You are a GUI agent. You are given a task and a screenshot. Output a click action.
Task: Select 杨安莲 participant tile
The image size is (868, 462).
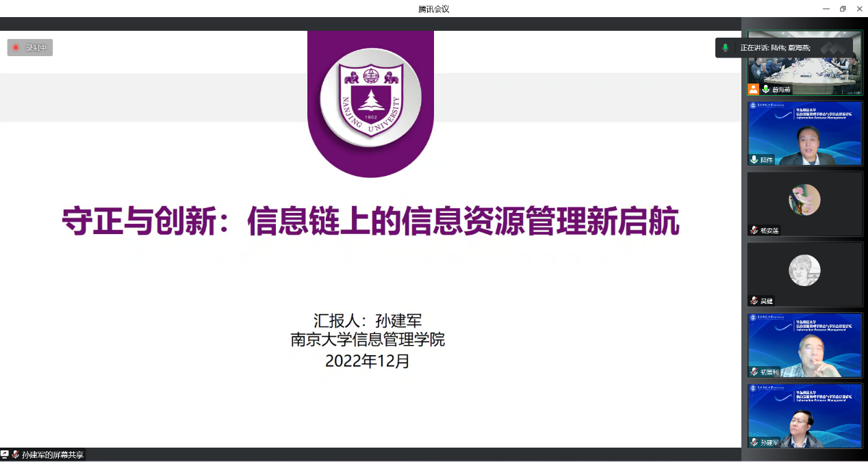[x=805, y=204]
